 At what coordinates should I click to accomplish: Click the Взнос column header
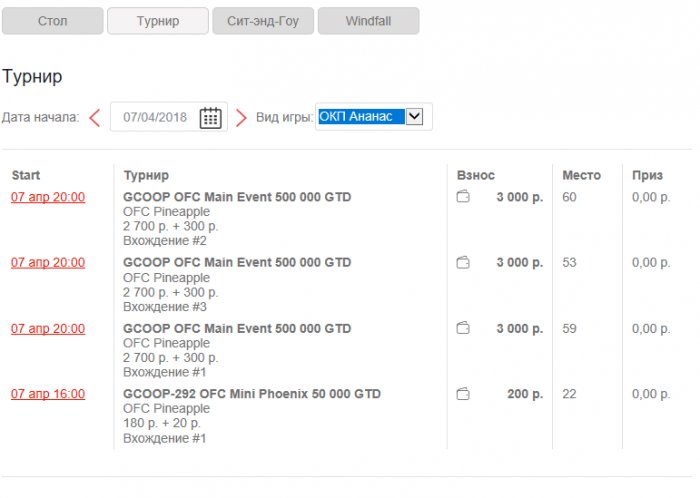pyautogui.click(x=476, y=175)
